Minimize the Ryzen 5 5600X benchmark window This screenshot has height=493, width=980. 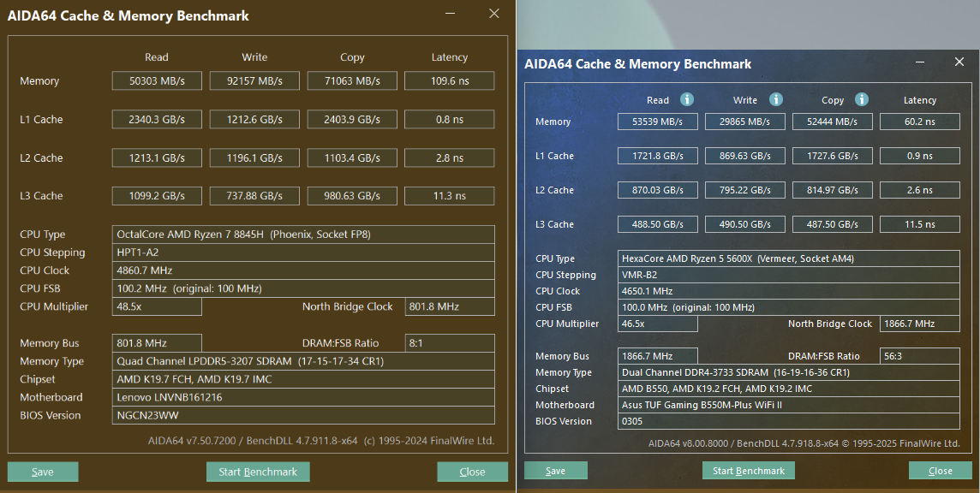pyautogui.click(x=920, y=63)
